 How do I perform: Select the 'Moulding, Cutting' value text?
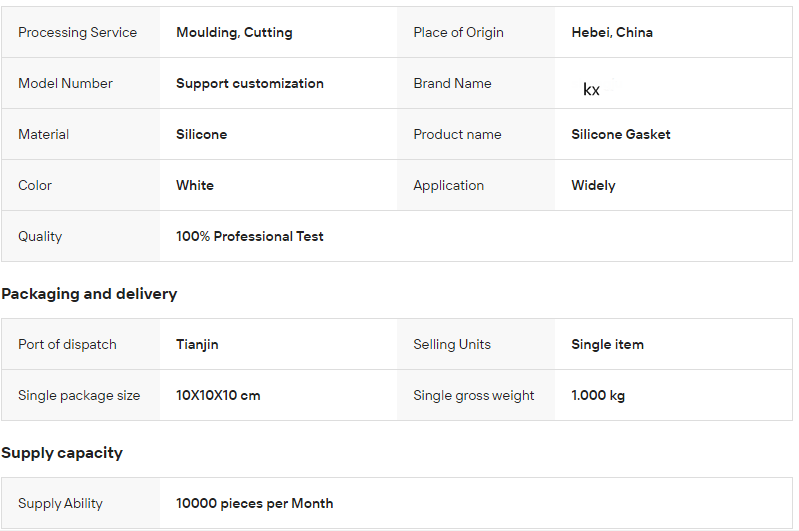[234, 32]
